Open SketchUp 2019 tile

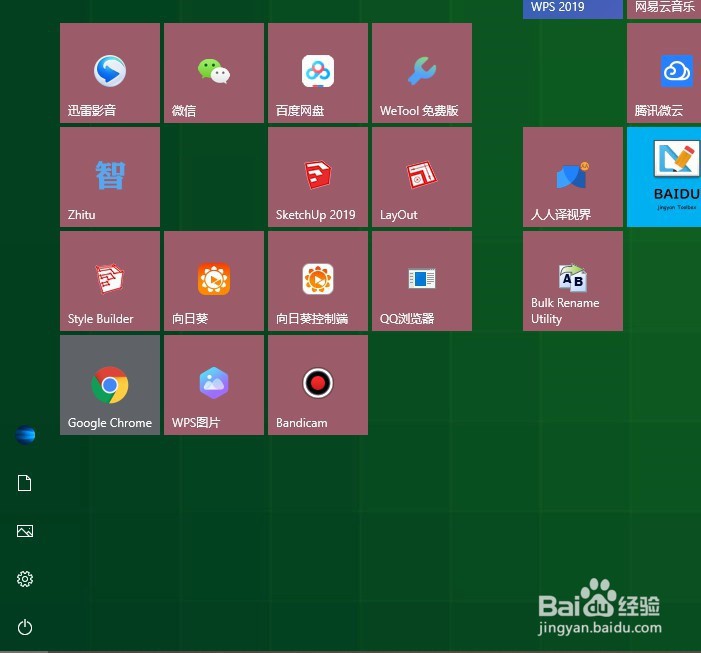click(318, 177)
